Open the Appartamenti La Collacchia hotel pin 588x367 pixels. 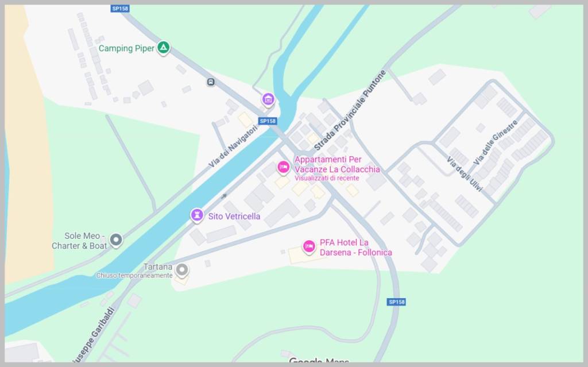tap(283, 167)
